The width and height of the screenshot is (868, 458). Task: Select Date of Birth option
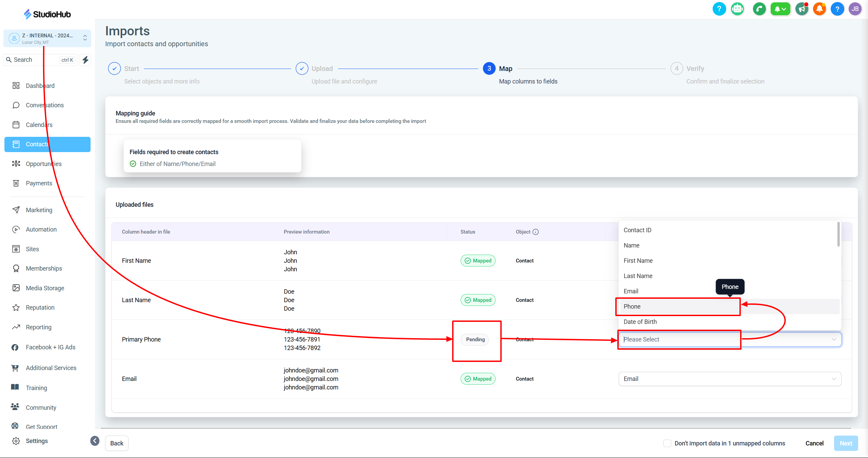[x=640, y=322]
